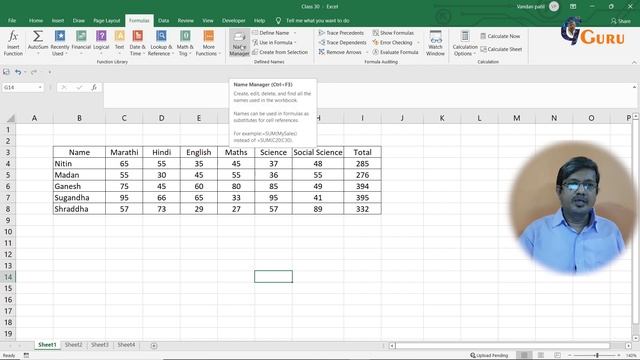Open Date & Time functions

click(x=137, y=43)
